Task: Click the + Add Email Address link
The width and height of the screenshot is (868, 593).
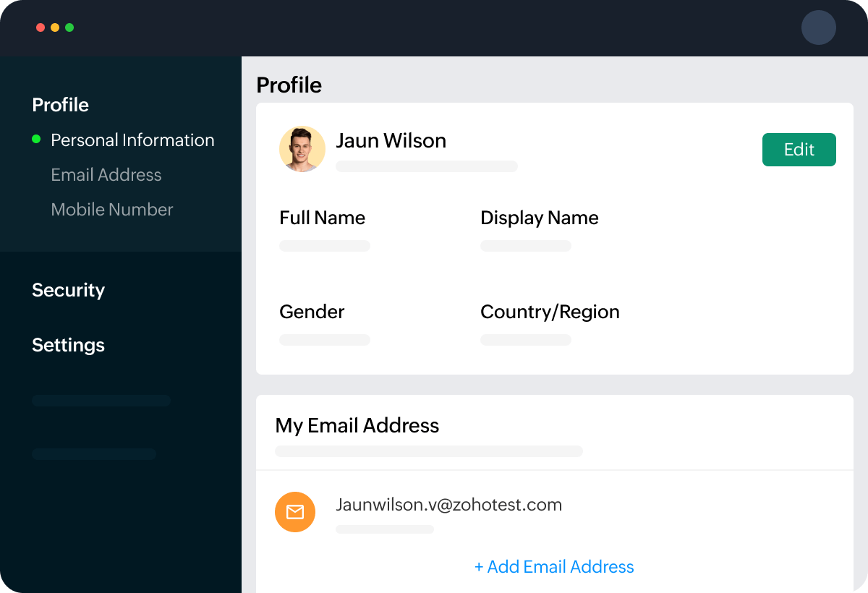Action: (554, 567)
